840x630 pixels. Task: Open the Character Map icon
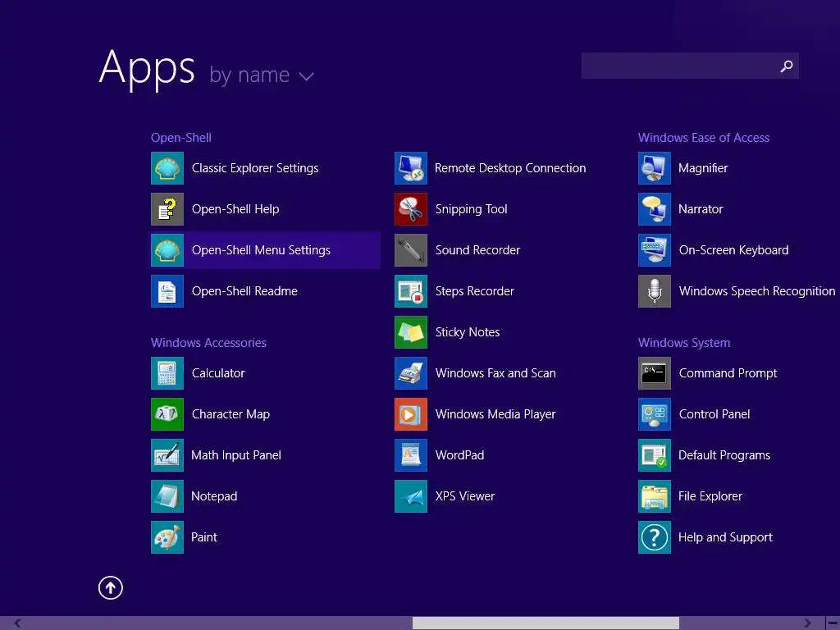click(167, 414)
